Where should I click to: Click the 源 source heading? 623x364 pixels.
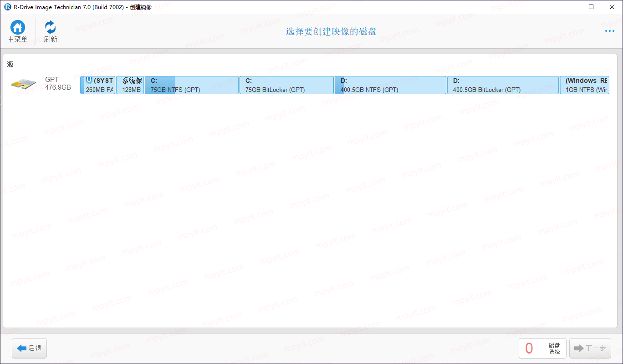[x=10, y=65]
